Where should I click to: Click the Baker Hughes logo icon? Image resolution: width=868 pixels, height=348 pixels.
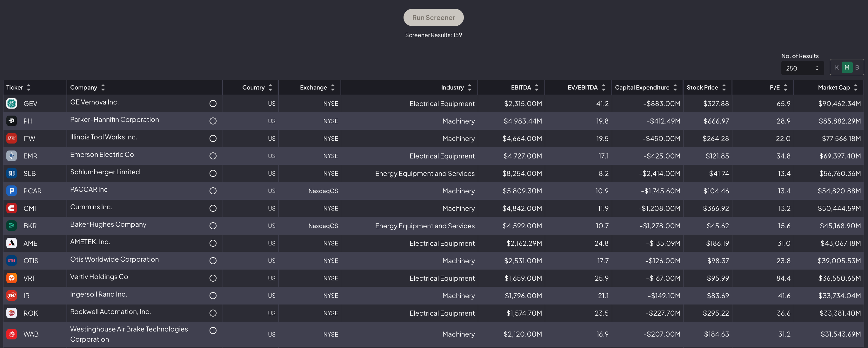(x=11, y=226)
